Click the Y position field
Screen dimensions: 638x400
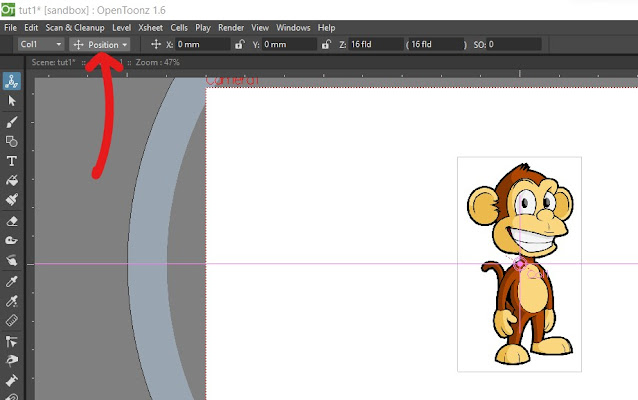pos(289,44)
